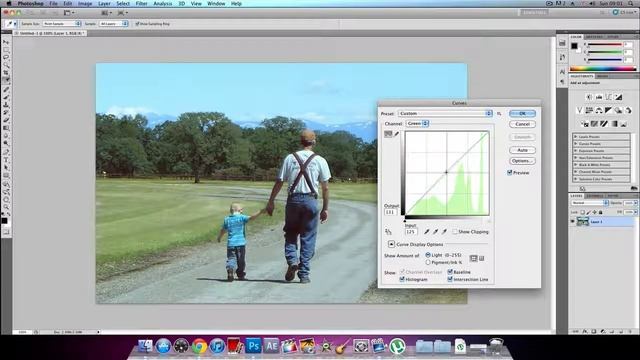Select the Eyedropper tool in toolbox

pyautogui.click(x=6, y=80)
